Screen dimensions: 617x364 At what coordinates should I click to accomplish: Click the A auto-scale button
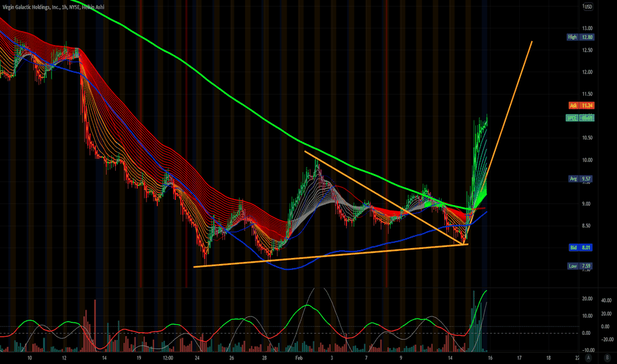589,357
